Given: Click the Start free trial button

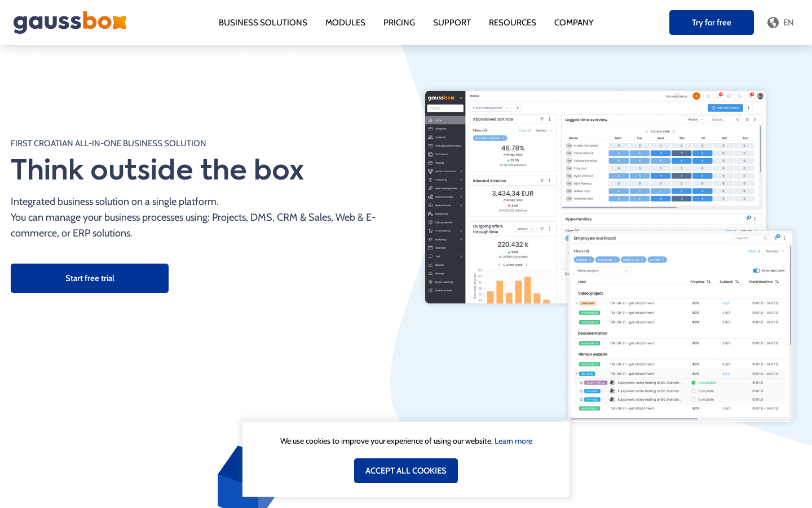Looking at the screenshot, I should (x=89, y=278).
